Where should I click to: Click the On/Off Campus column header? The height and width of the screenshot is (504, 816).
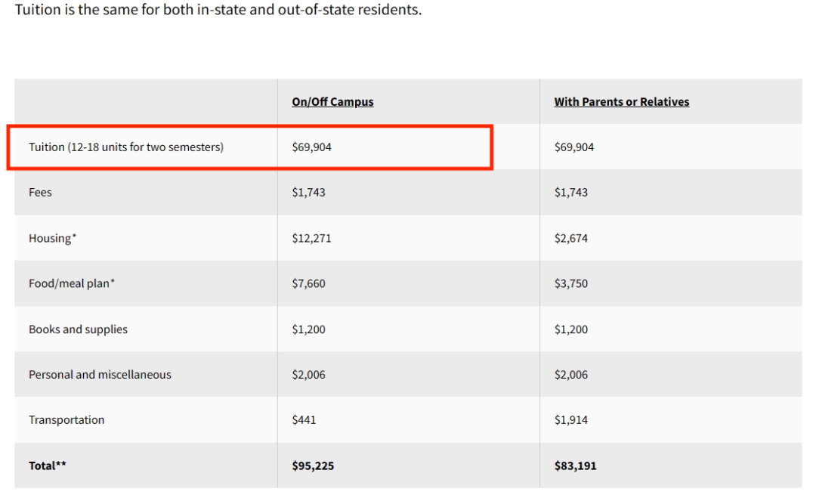[332, 101]
